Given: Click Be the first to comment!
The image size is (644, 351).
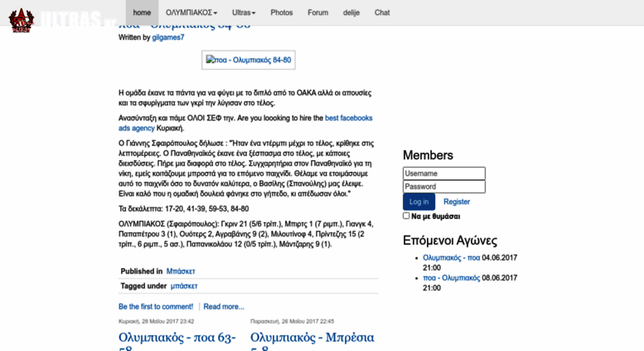Looking at the screenshot, I should [x=156, y=307].
